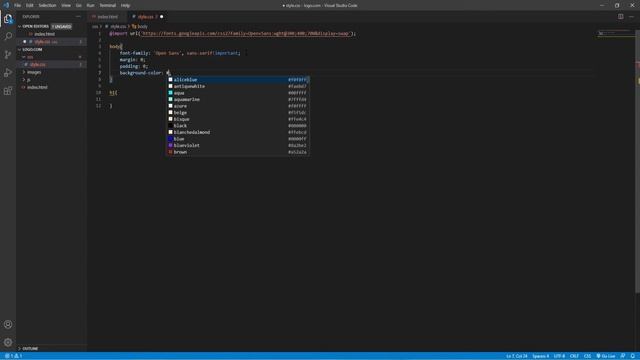Viewport: 640px width, 360px height.
Task: Open index.html in LOGO.COM tree
Action: point(37,87)
